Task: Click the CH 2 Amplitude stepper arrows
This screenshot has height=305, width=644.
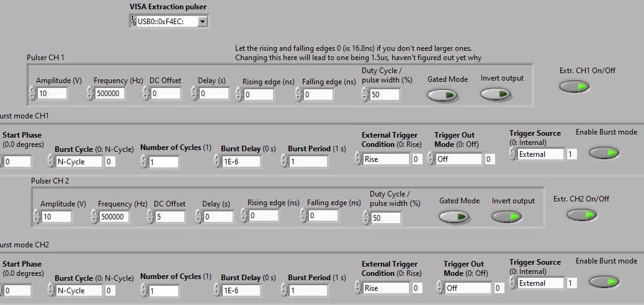Action: tap(37, 216)
